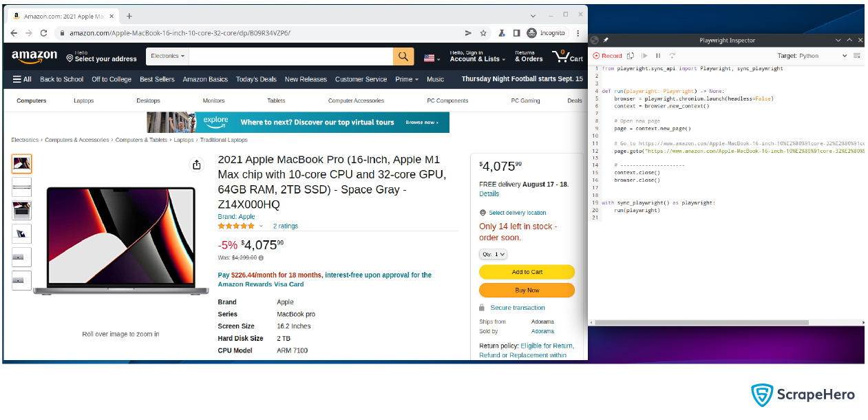Click the globe icon in Playwright Inspector title bar

pos(595,41)
